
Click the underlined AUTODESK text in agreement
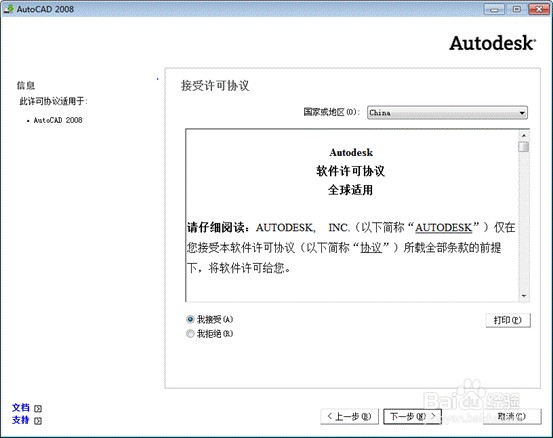coord(443,228)
